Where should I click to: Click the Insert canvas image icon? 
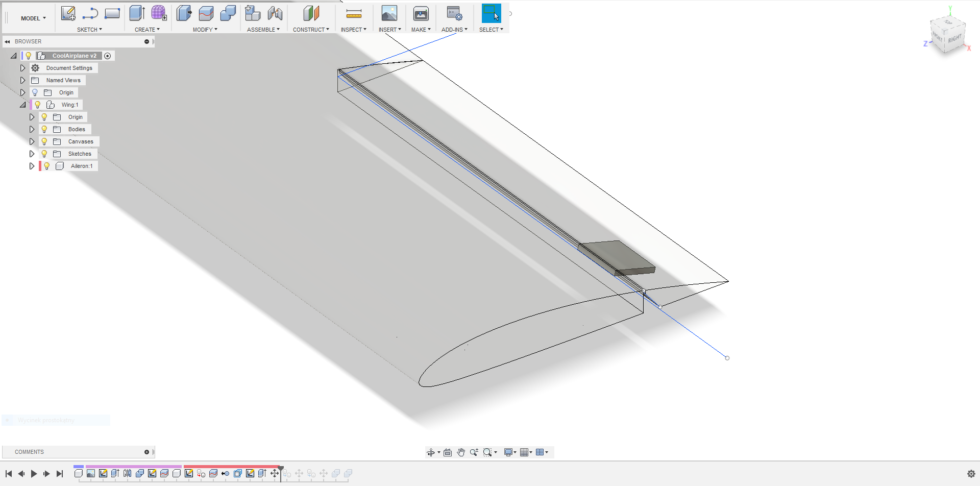click(389, 13)
